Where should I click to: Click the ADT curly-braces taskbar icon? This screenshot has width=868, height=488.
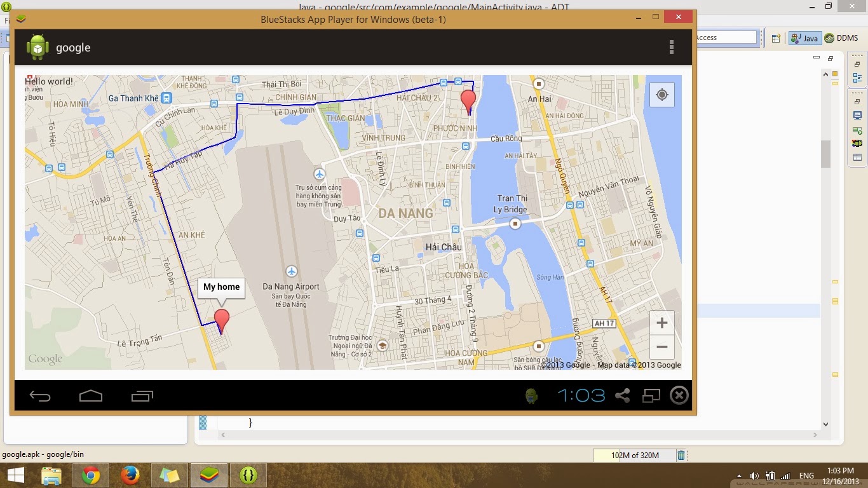(x=248, y=475)
